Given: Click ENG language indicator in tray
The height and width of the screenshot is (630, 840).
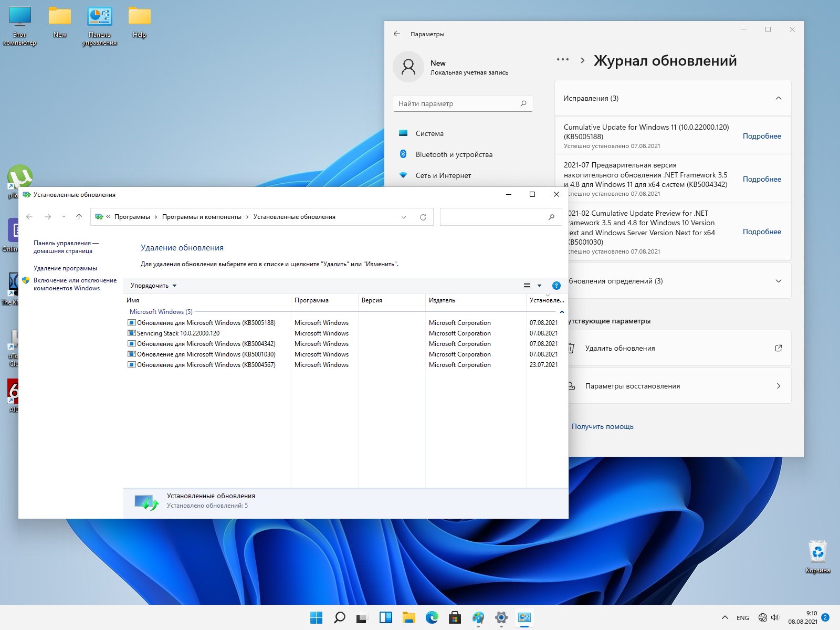Looking at the screenshot, I should click(x=743, y=618).
